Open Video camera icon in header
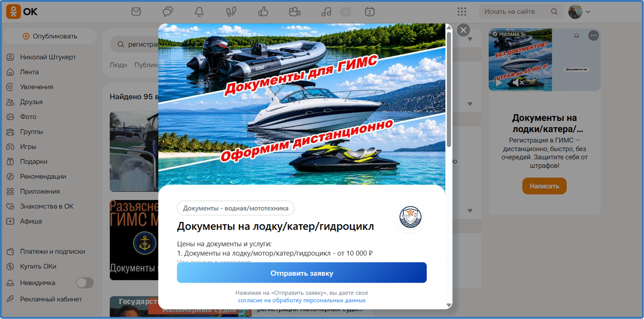 tap(294, 11)
